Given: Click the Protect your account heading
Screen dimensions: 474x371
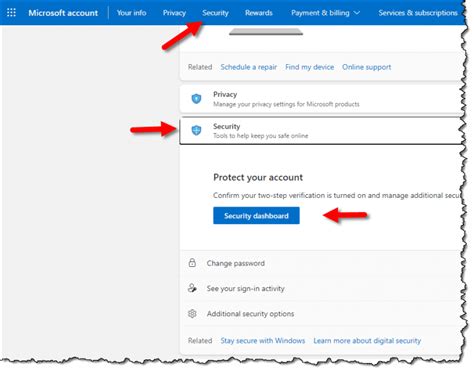Looking at the screenshot, I should click(x=258, y=177).
